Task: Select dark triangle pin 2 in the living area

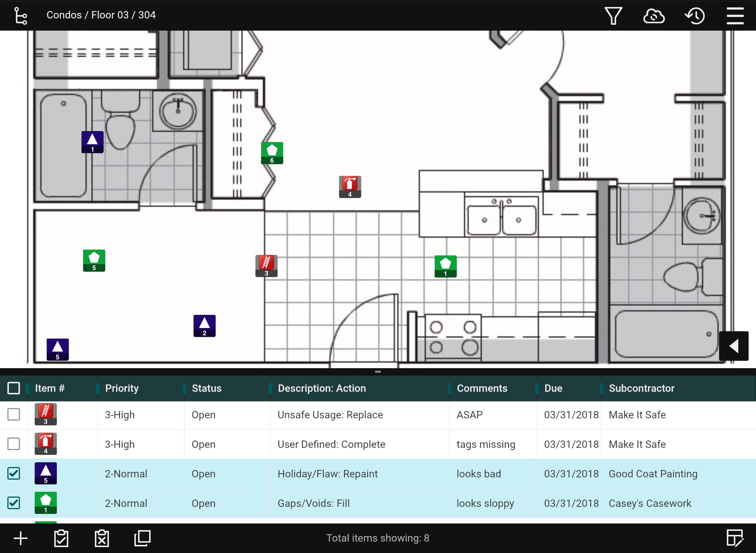Action: [204, 325]
